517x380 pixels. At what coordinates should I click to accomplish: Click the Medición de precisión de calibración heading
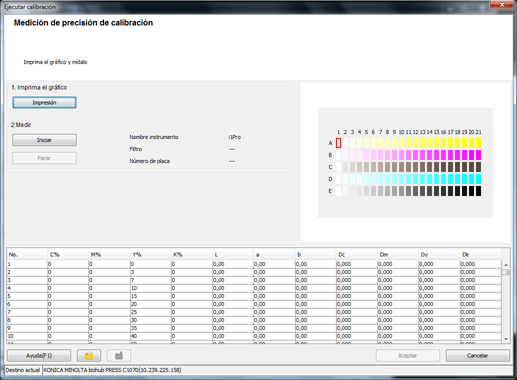[x=83, y=23]
